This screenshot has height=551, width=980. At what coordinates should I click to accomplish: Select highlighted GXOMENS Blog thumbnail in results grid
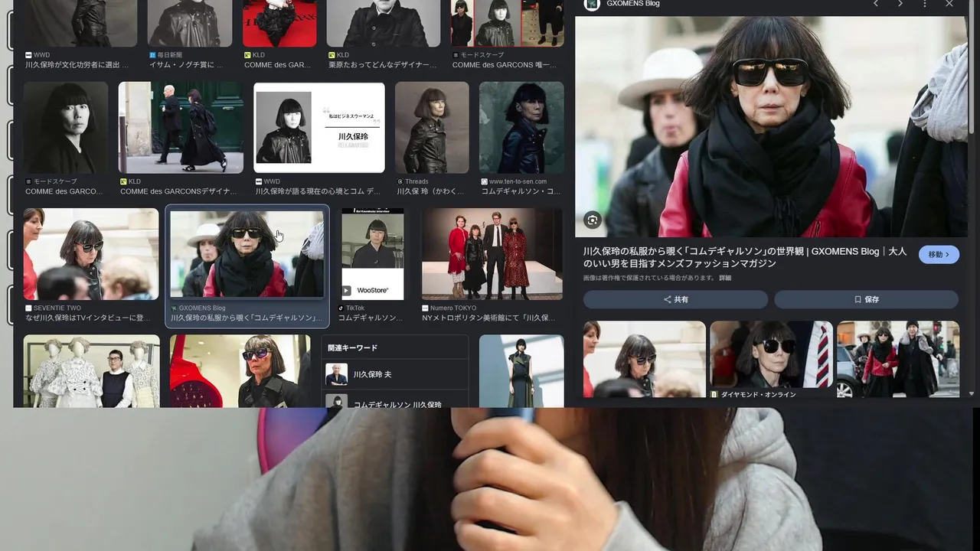(x=247, y=254)
